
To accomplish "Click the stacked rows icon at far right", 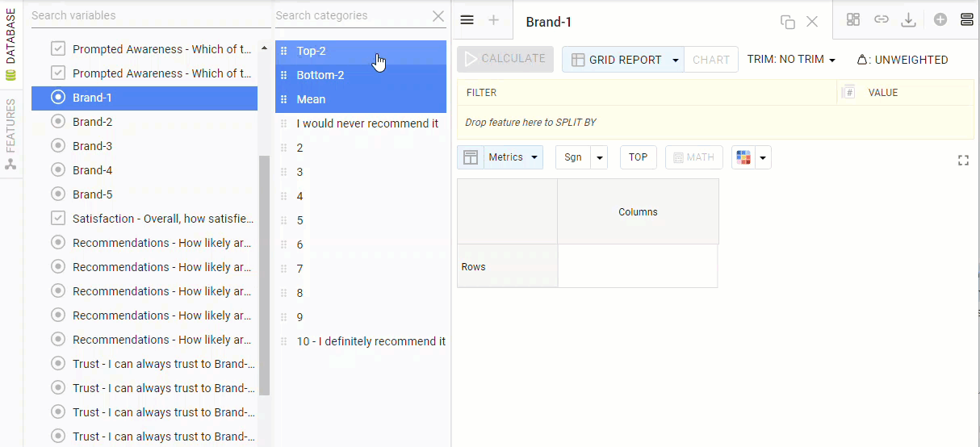I will pos(967,20).
